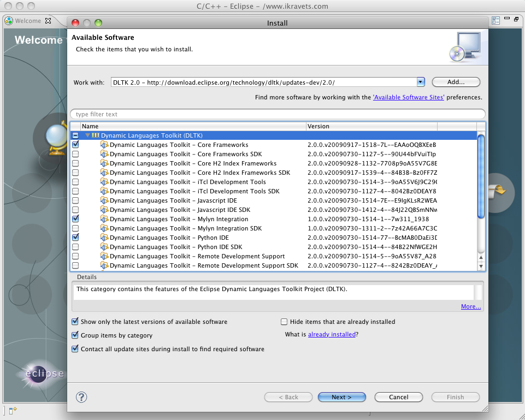Click the iTcl Development Tools feature icon
The width and height of the screenshot is (525, 420).
pos(104,182)
